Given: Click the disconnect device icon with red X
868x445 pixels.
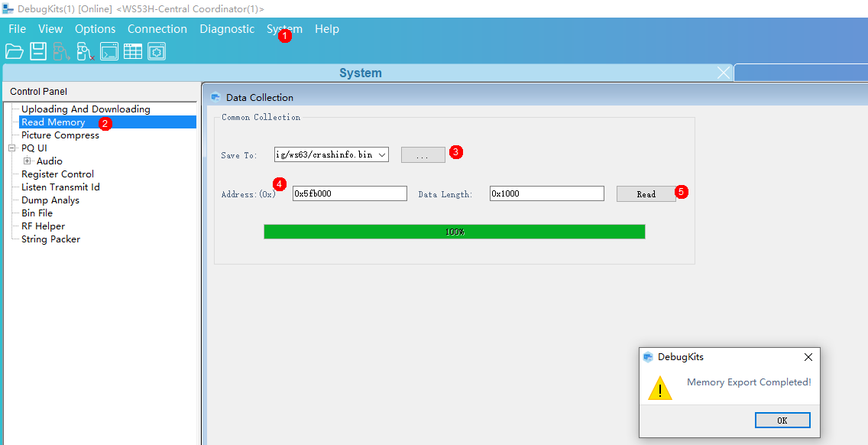Looking at the screenshot, I should point(86,51).
